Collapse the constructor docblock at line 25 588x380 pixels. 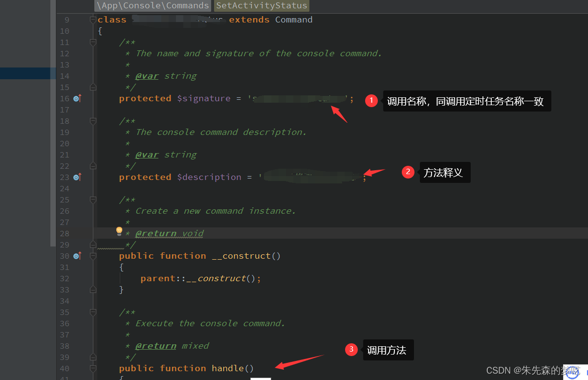coord(93,200)
